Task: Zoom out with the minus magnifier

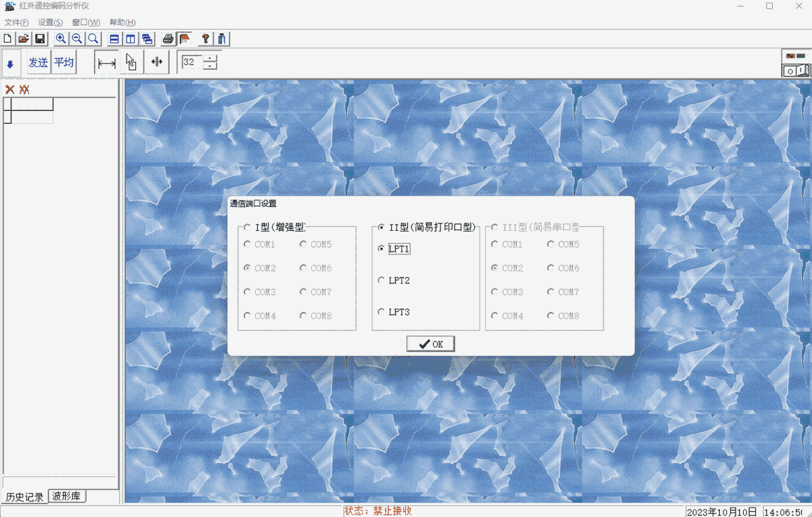Action: [x=77, y=39]
